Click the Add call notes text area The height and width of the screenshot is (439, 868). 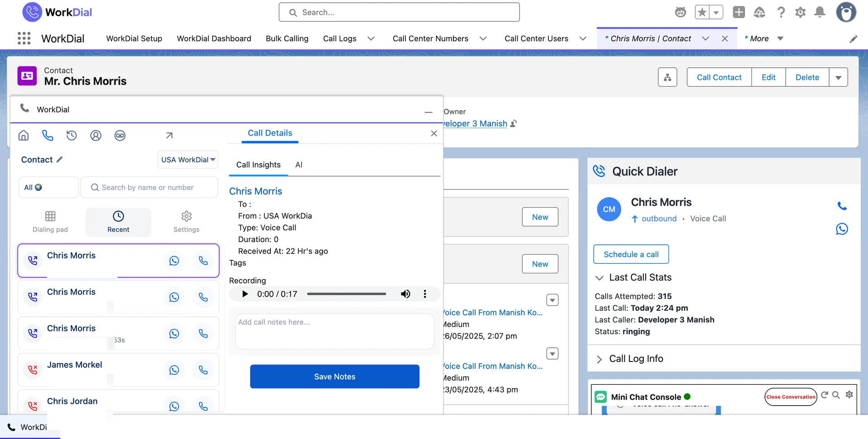(335, 332)
